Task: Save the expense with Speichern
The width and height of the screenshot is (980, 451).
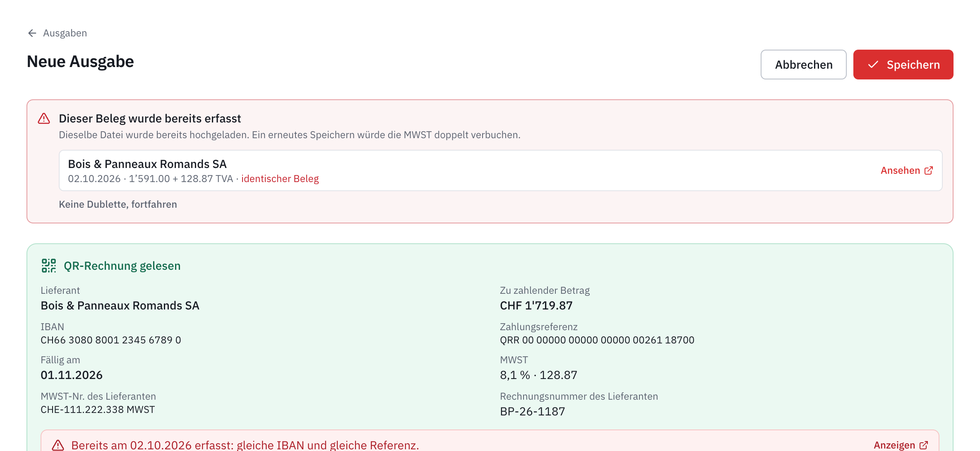Action: [x=903, y=65]
